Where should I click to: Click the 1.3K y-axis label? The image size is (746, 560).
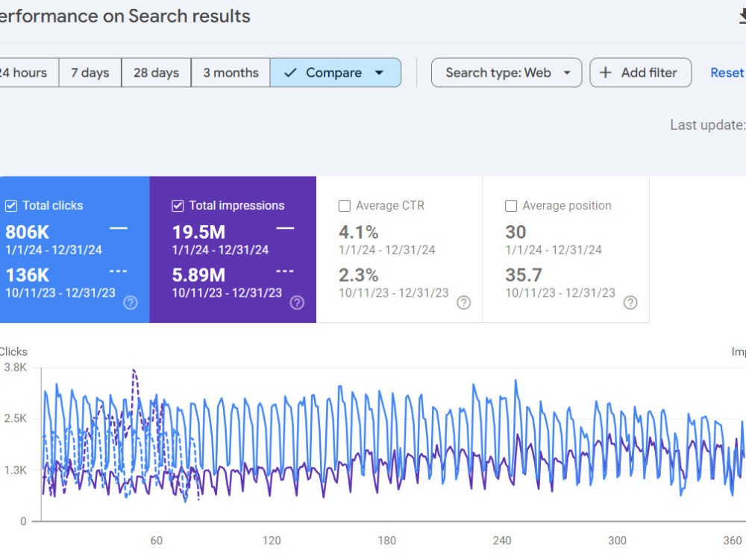tap(15, 471)
